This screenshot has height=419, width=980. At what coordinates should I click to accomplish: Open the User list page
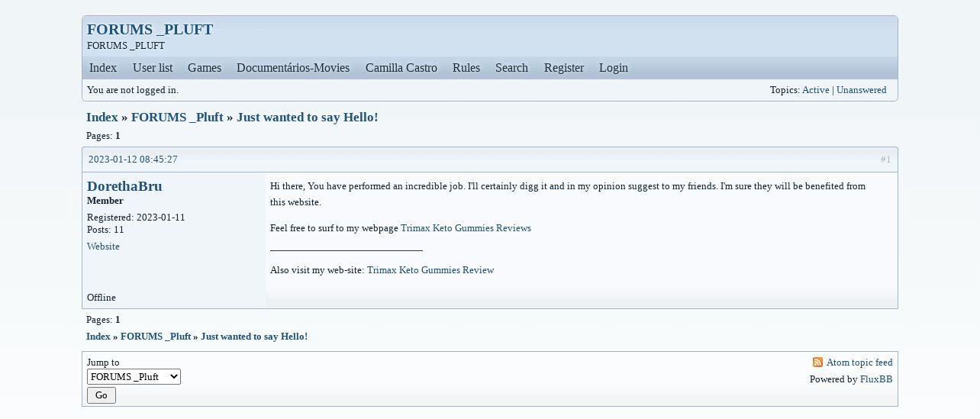pos(153,68)
